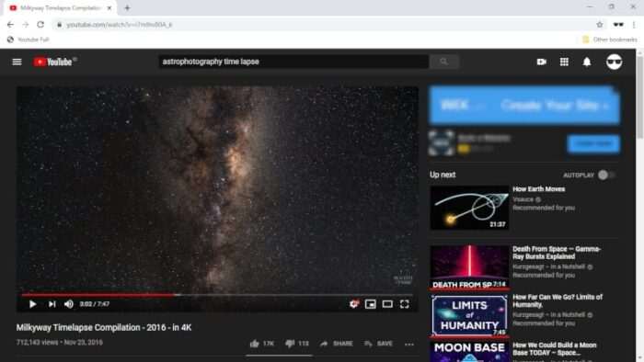Play the Milkyway timelapse video
Viewport: 644px width, 362px height.
pyautogui.click(x=32, y=304)
